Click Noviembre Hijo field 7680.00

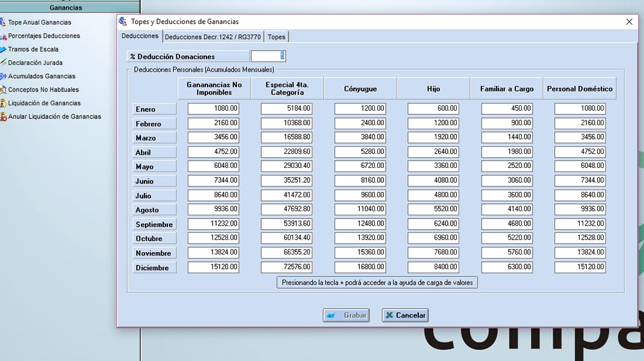pyautogui.click(x=433, y=252)
